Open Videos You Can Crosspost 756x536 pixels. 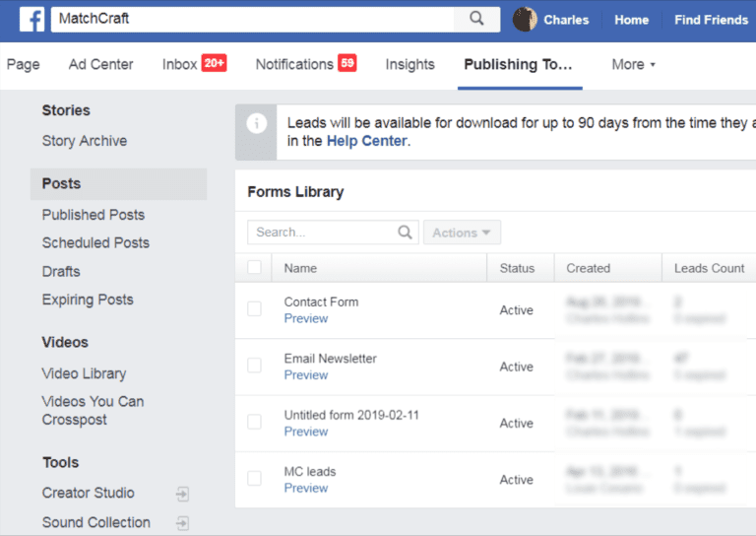[93, 410]
